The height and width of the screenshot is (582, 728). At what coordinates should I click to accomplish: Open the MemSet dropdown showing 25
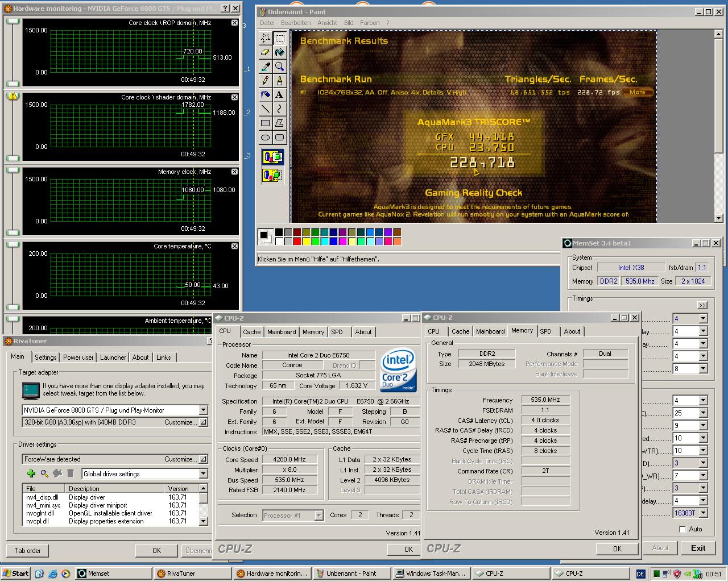point(703,413)
